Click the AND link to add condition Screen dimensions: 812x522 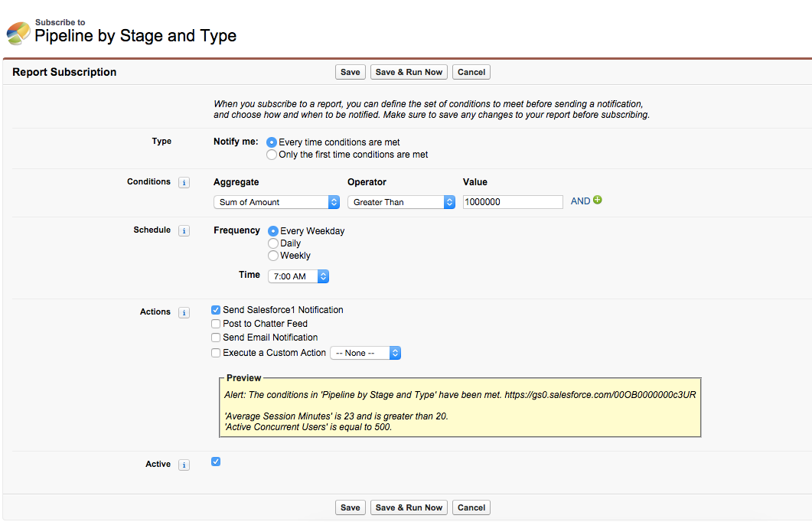point(580,201)
